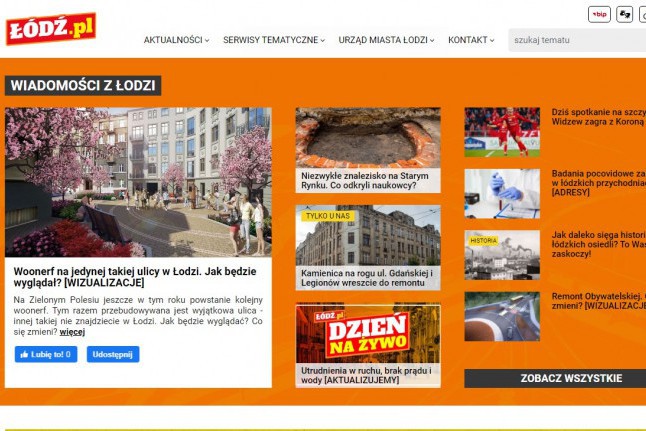Viewport: 646px width, 431px height.
Task: Expand the AKTUALNOŚCI menu
Action: 176,40
